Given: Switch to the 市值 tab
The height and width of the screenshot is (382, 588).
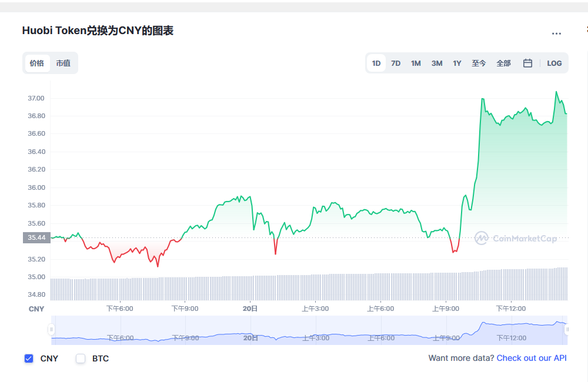Looking at the screenshot, I should (64, 63).
